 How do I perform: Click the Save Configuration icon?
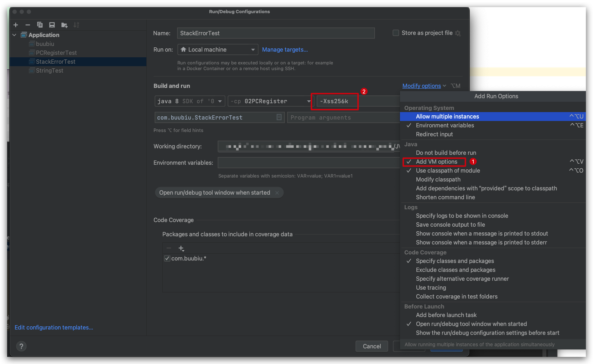pyautogui.click(x=52, y=25)
